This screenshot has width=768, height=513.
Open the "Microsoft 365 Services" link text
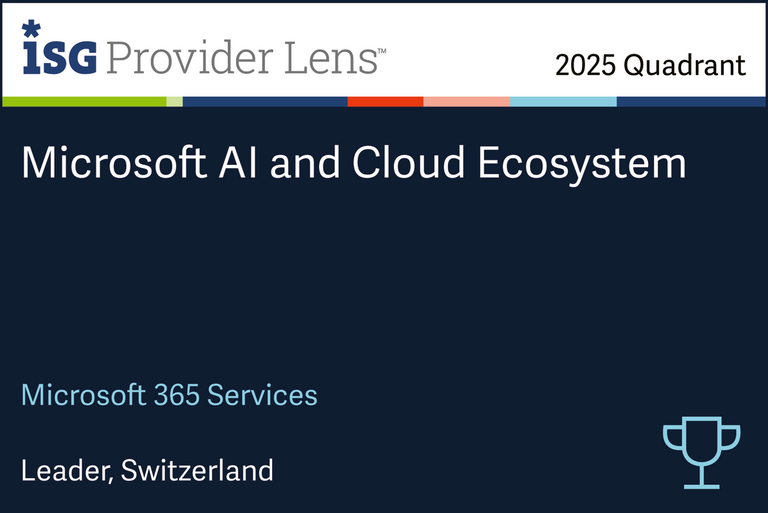click(x=169, y=395)
